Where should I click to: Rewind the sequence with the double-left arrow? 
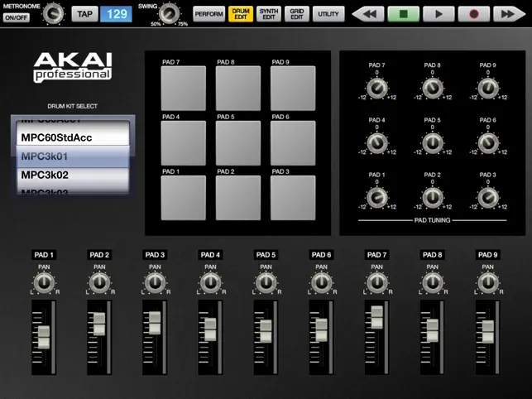(x=368, y=14)
